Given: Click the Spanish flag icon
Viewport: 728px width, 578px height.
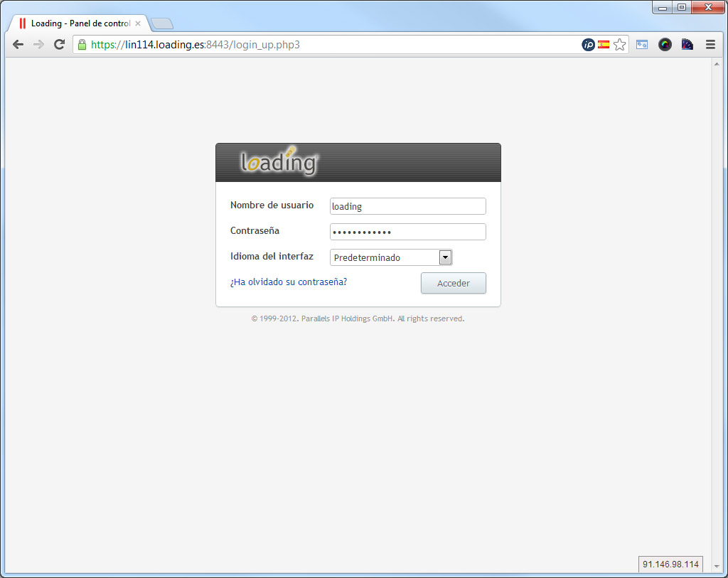Looking at the screenshot, I should click(x=603, y=45).
